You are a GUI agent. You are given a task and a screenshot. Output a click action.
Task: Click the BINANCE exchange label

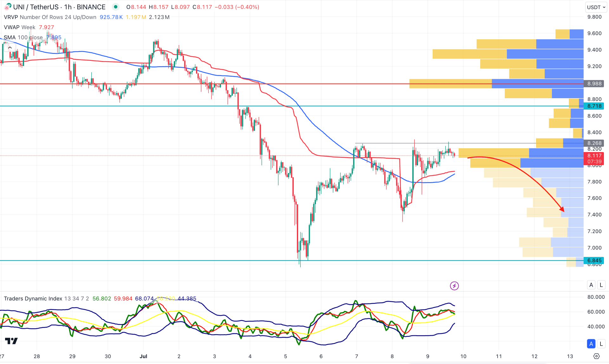coord(91,7)
